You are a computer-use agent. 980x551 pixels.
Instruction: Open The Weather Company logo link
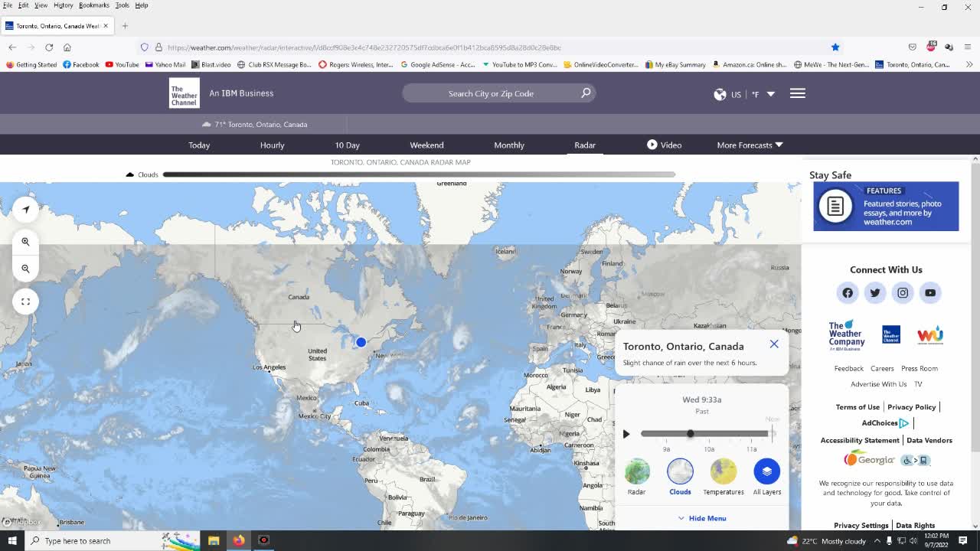tap(846, 335)
